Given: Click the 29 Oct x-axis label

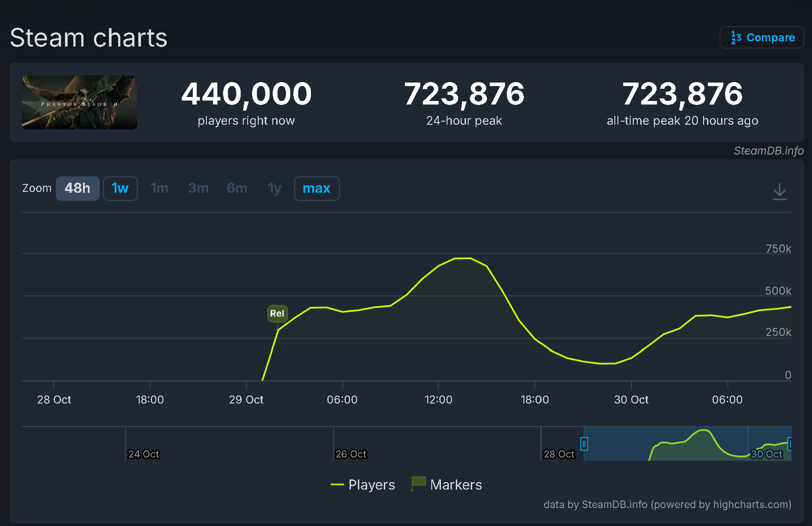Looking at the screenshot, I should (x=246, y=400).
